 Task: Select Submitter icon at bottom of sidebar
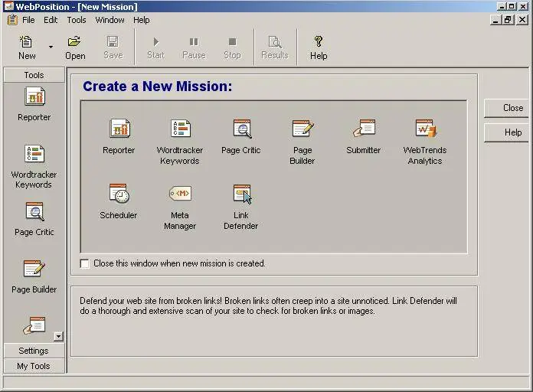click(x=34, y=325)
